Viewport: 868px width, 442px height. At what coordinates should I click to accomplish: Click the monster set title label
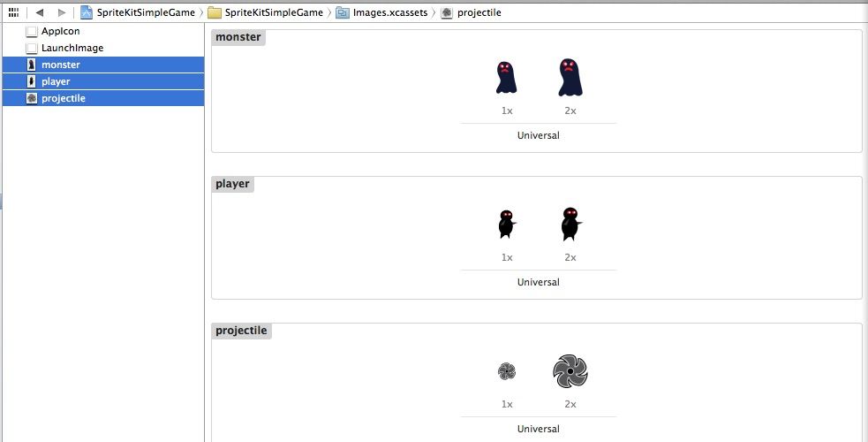tap(238, 37)
